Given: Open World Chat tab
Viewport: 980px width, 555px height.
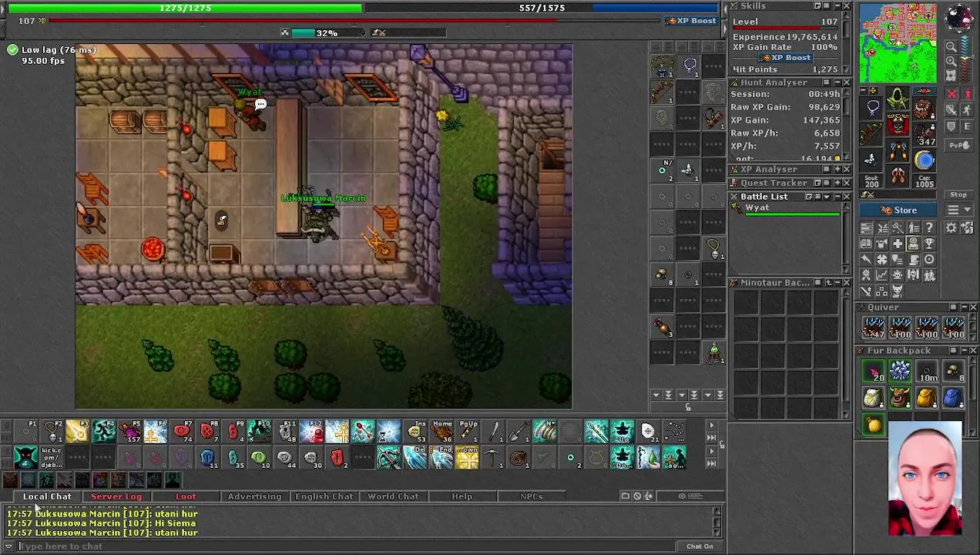Looking at the screenshot, I should (x=393, y=497).
